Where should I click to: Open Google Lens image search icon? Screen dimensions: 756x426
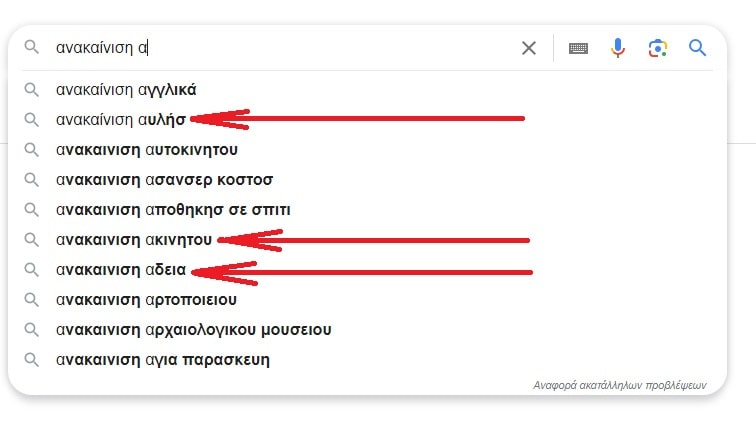pos(657,48)
